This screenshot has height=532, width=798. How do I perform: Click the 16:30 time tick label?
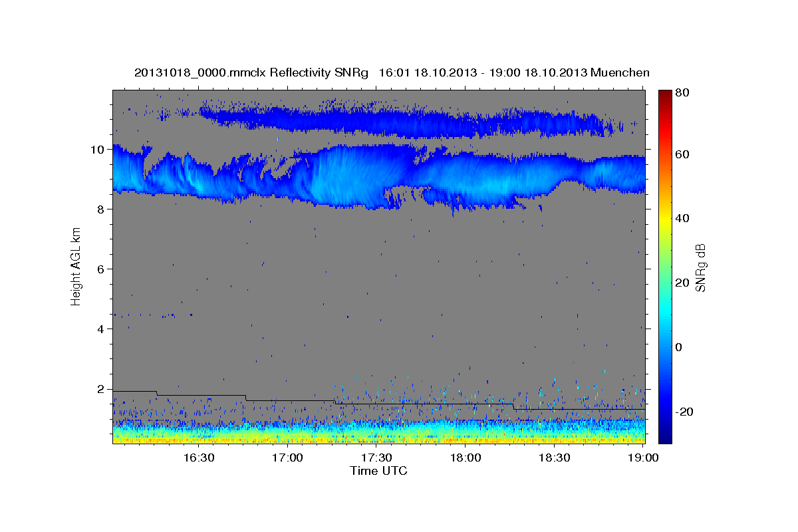click(x=198, y=458)
